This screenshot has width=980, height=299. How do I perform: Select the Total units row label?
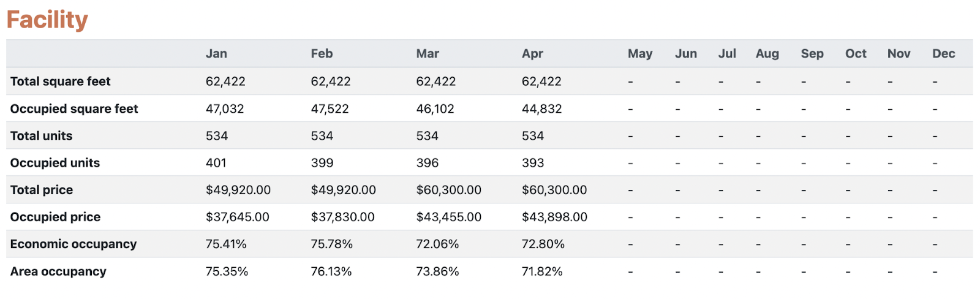[x=41, y=136]
